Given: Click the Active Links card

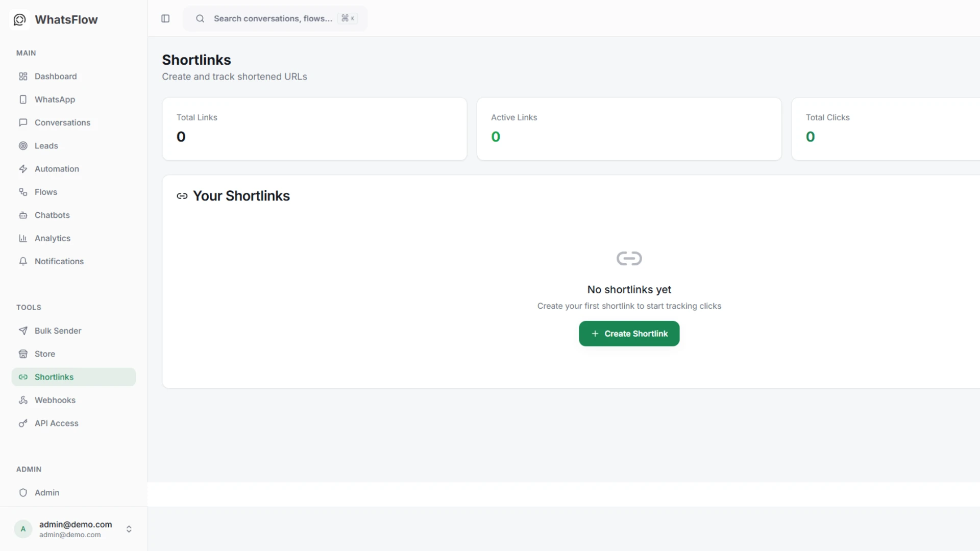Looking at the screenshot, I should 629,129.
